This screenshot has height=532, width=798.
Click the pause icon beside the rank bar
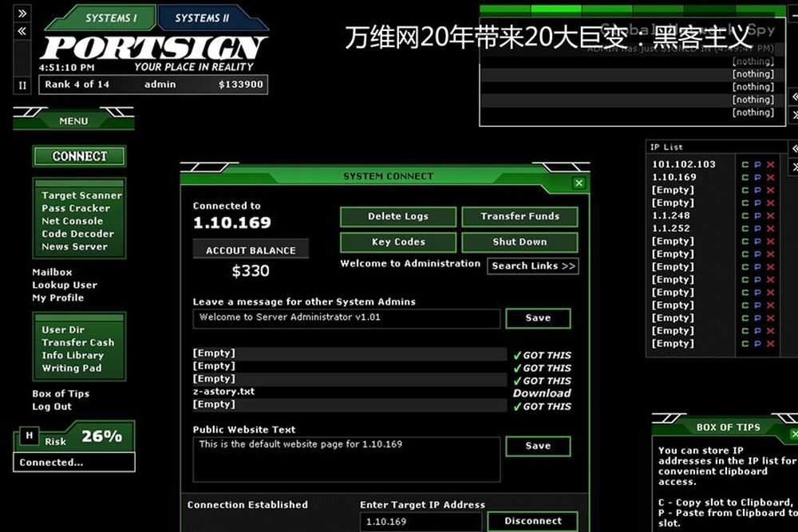pos(22,85)
